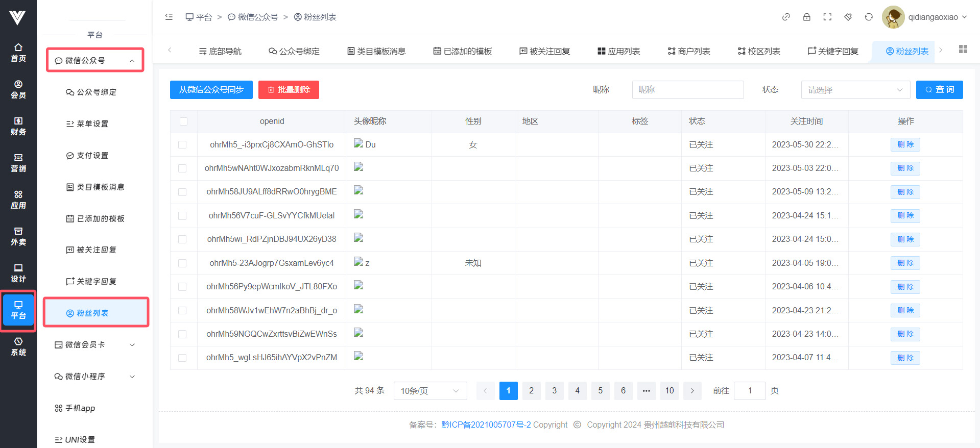The image size is (980, 448).
Task: Click the red 批量删除 button
Action: pos(289,90)
